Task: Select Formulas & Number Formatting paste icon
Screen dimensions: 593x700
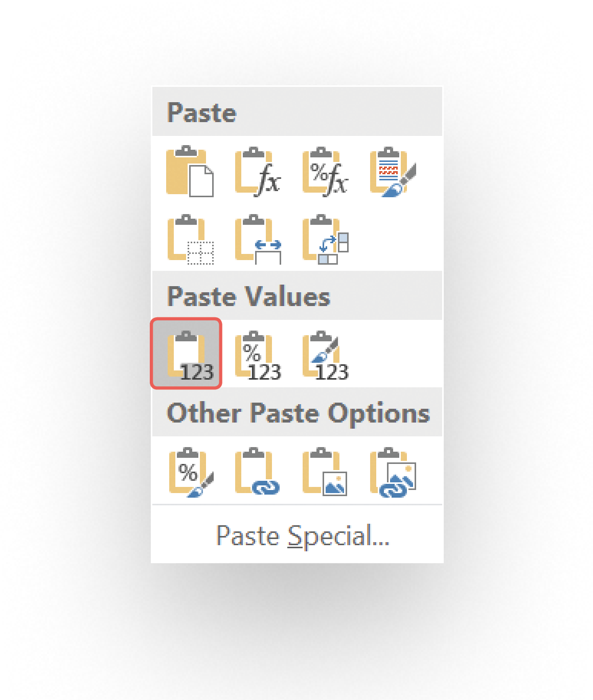Action: pos(325,171)
